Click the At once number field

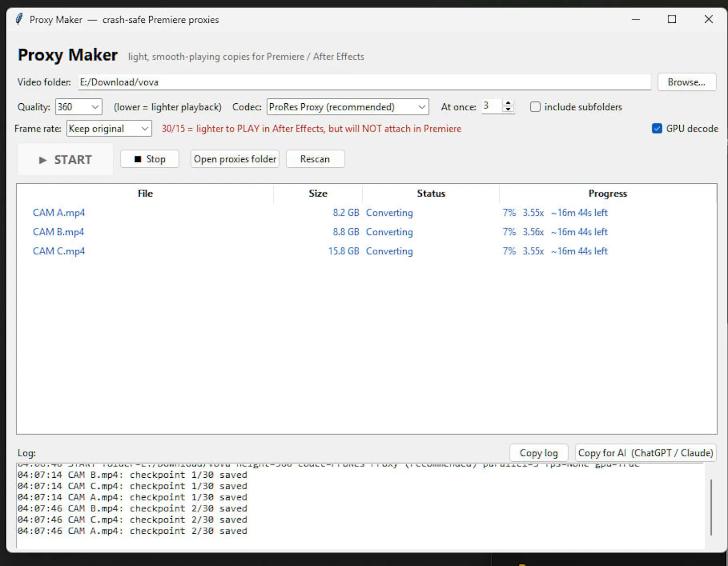[x=492, y=106]
